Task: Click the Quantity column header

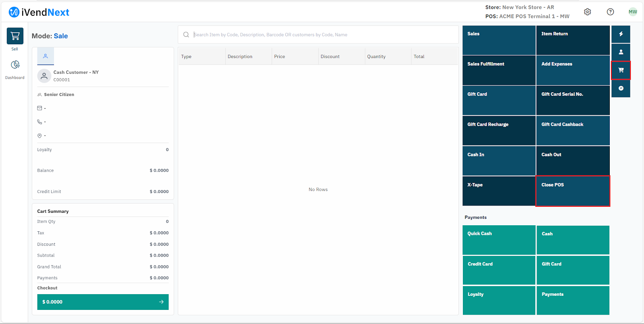Action: click(x=388, y=56)
